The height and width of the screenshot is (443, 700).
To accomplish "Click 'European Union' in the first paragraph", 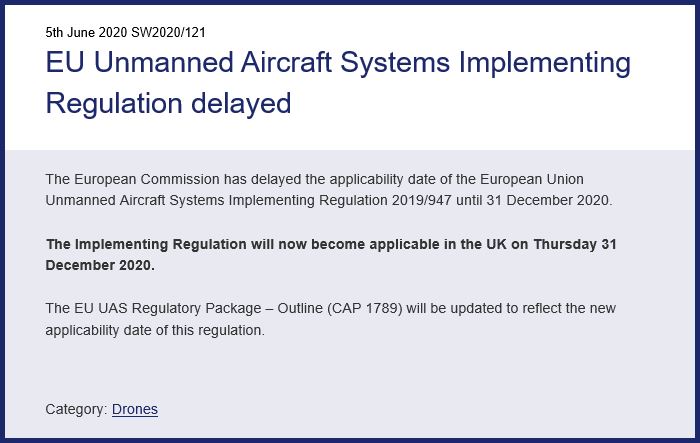I will tap(532, 179).
